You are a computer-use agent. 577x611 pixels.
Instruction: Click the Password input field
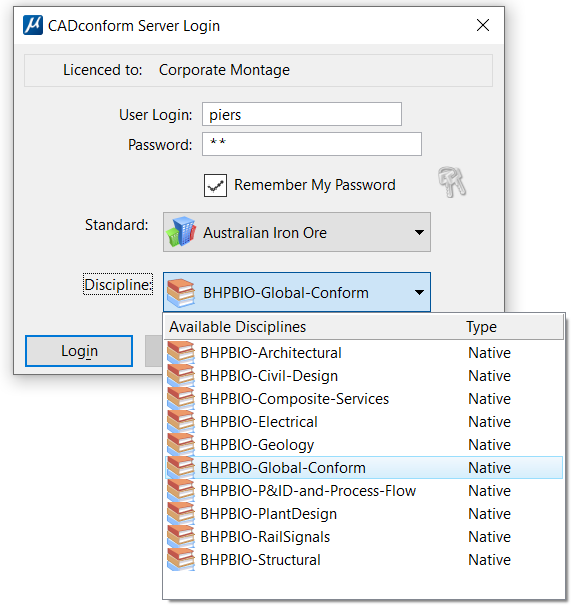[x=312, y=144]
